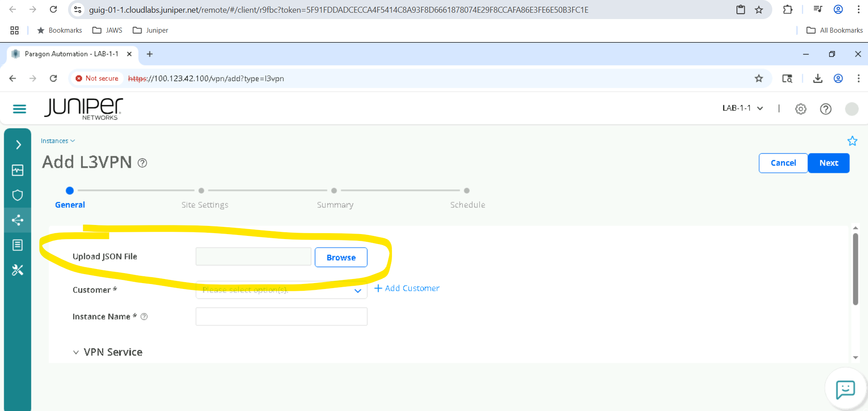Viewport: 868px width, 411px height.
Task: Open the Observability monitor sidebar icon
Action: pos(18,170)
